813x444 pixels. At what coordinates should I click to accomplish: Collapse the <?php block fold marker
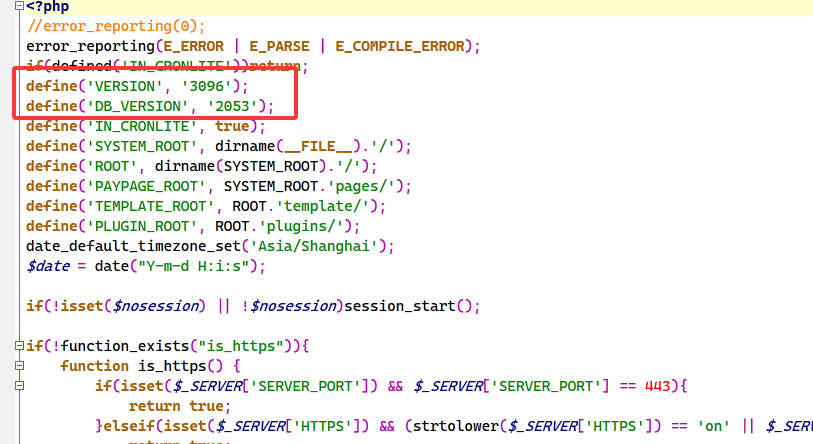click(19, 6)
